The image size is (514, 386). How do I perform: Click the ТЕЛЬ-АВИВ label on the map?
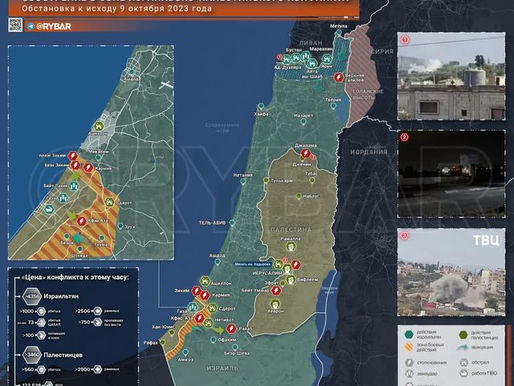tap(212, 223)
